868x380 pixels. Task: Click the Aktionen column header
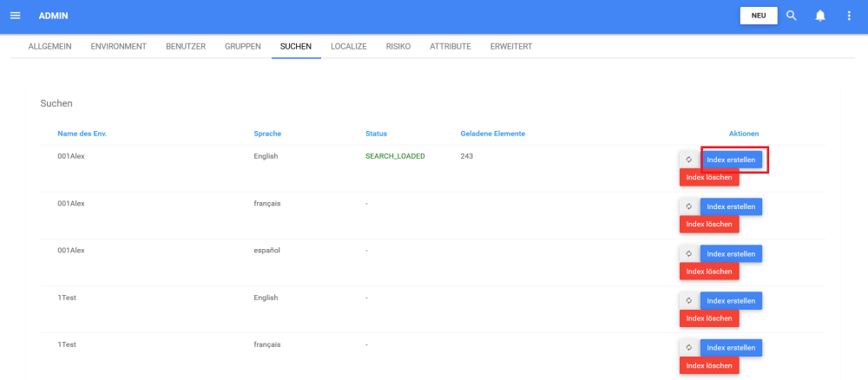tap(744, 134)
